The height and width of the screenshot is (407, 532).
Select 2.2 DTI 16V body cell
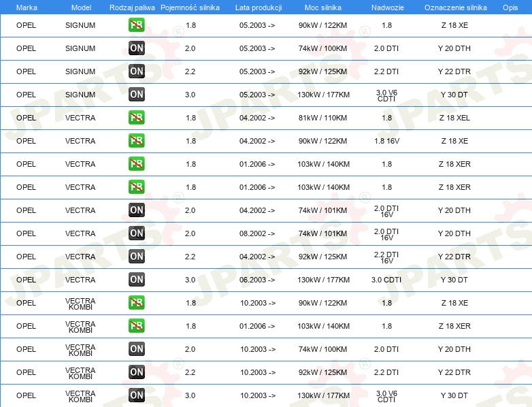tap(386, 257)
